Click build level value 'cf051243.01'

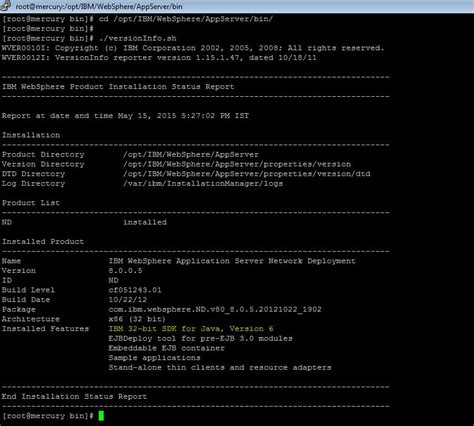click(x=135, y=290)
